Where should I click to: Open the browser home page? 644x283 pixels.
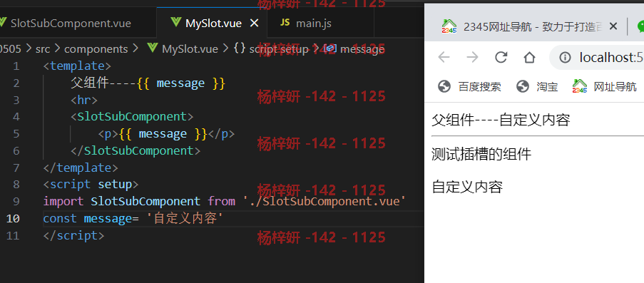click(529, 57)
